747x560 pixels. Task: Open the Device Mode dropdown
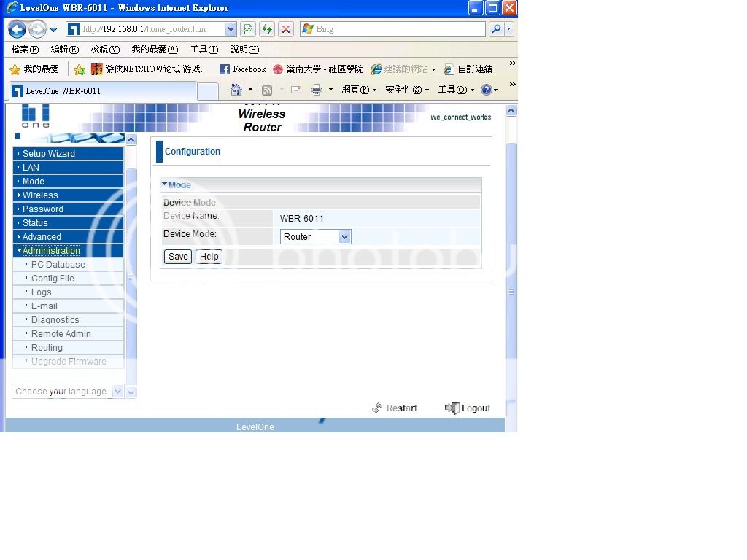click(316, 237)
